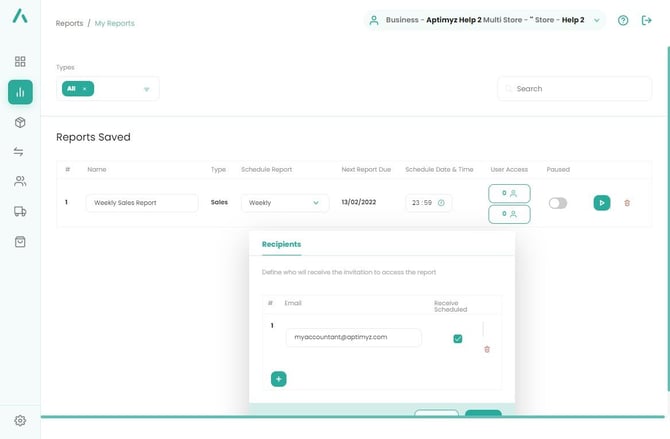The height and width of the screenshot is (439, 670).
Task: Open the Customers people icon in sidebar
Action: pos(20,182)
